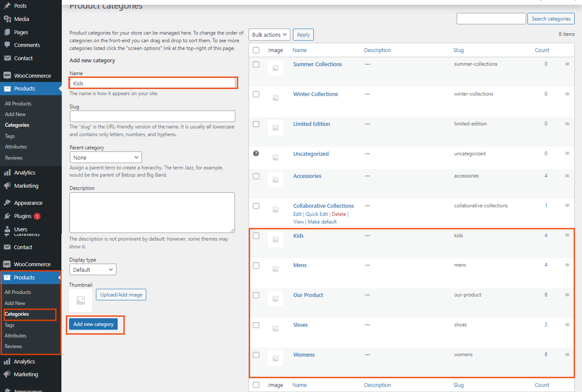Screen dimensions: 582x392
Task: Click the Posts pin icon in sidebar
Action: [7, 6]
